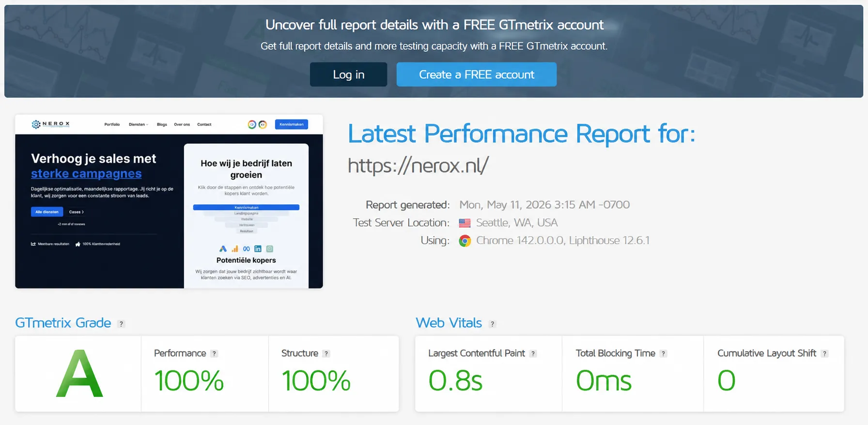Click the large A grade letter
This screenshot has height=425, width=868.
pos(79,374)
